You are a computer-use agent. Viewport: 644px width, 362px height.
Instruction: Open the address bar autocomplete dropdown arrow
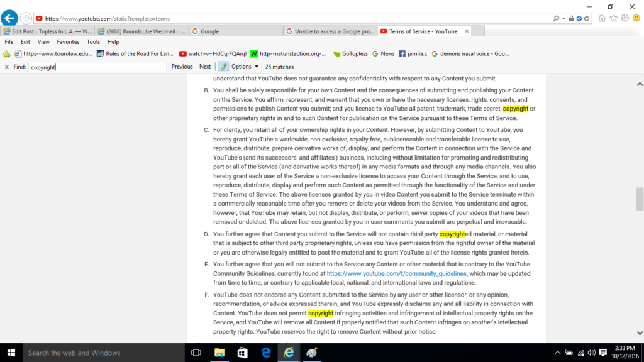click(563, 18)
